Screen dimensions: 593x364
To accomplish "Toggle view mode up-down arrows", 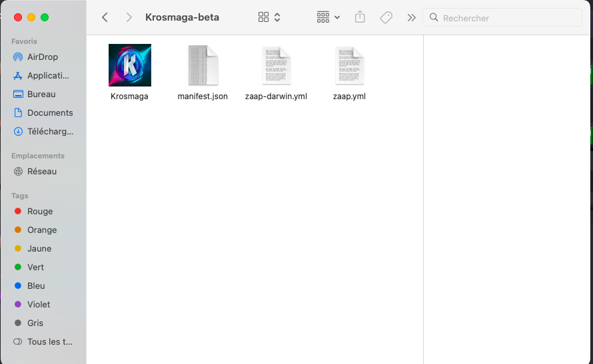I will 277,17.
